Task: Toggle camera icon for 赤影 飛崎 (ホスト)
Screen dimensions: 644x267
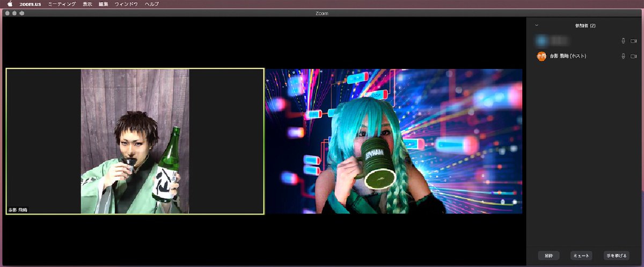Action: 633,56
